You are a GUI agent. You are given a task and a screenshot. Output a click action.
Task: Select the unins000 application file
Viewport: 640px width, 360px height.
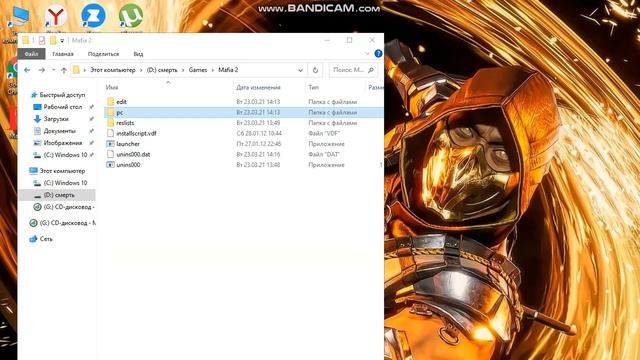click(128, 165)
